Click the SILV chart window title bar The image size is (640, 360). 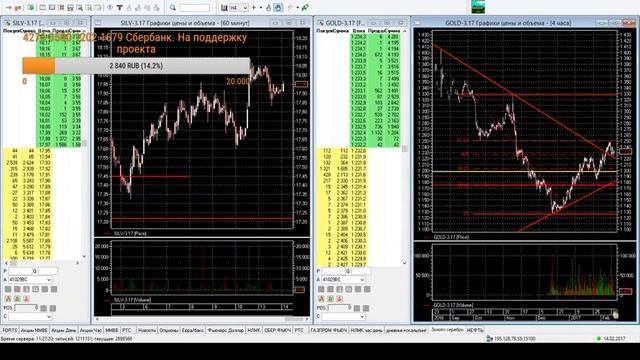(184, 23)
